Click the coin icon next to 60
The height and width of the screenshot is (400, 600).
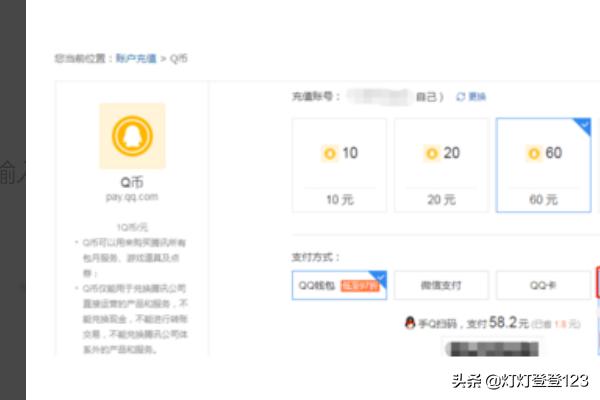(x=533, y=153)
